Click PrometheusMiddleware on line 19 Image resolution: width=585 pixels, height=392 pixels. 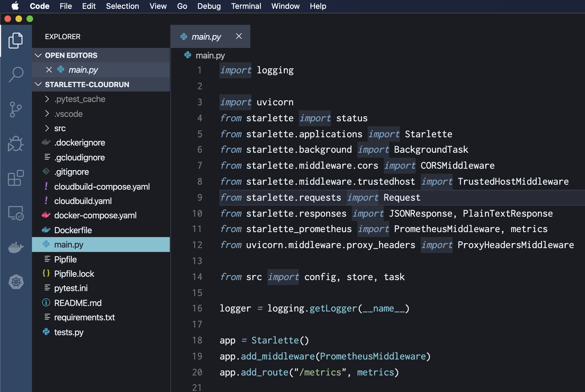point(373,356)
